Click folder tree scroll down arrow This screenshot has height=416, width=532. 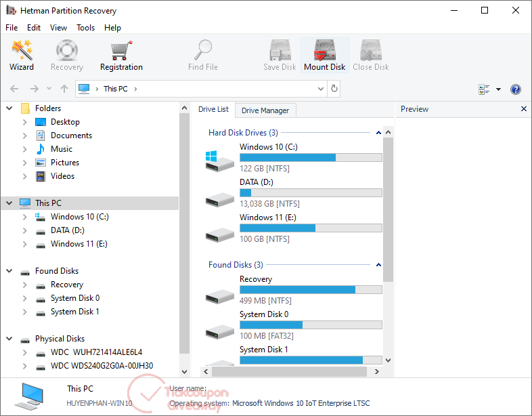click(x=184, y=371)
